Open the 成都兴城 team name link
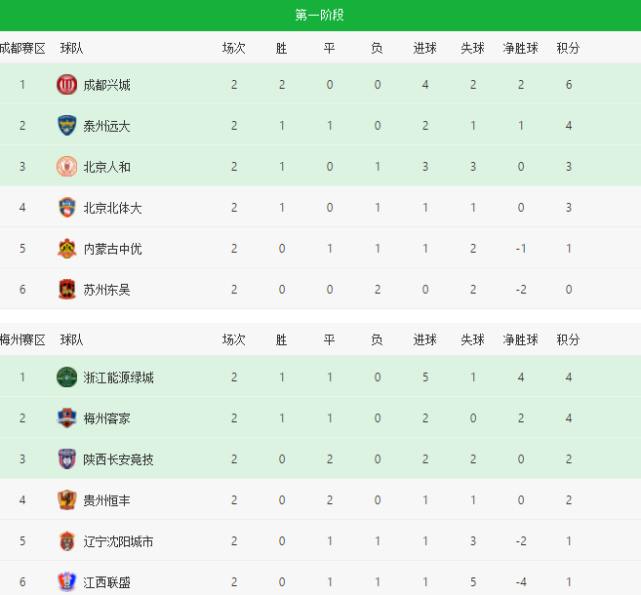Screen dimensions: 641x595 [x=107, y=85]
